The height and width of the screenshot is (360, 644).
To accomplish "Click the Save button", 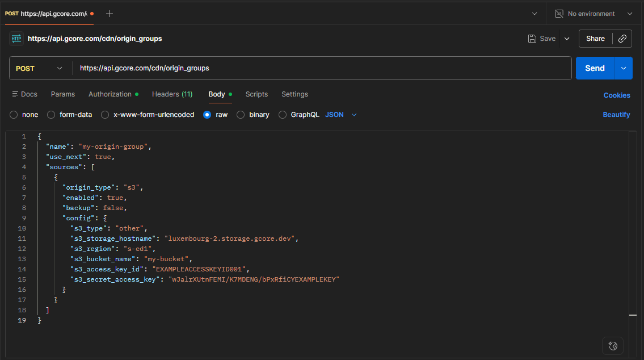I will pos(542,39).
